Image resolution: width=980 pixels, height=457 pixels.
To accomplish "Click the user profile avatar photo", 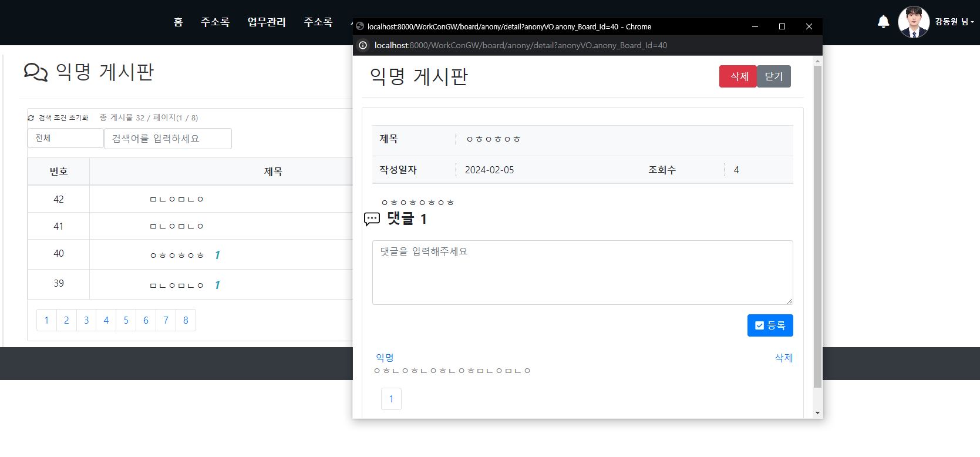I will 914,22.
